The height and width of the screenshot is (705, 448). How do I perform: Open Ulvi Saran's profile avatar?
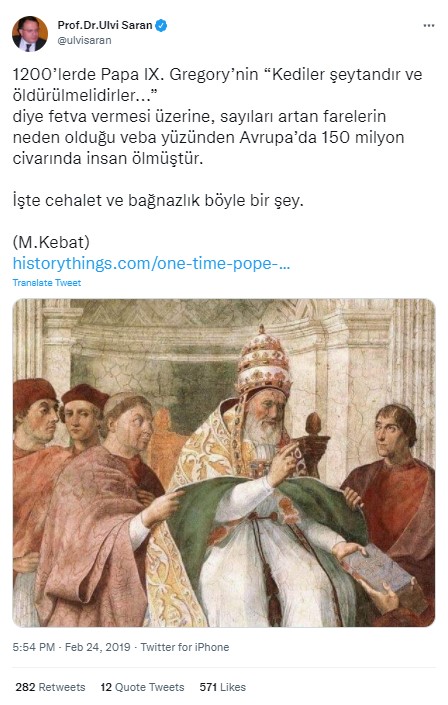coord(30,34)
